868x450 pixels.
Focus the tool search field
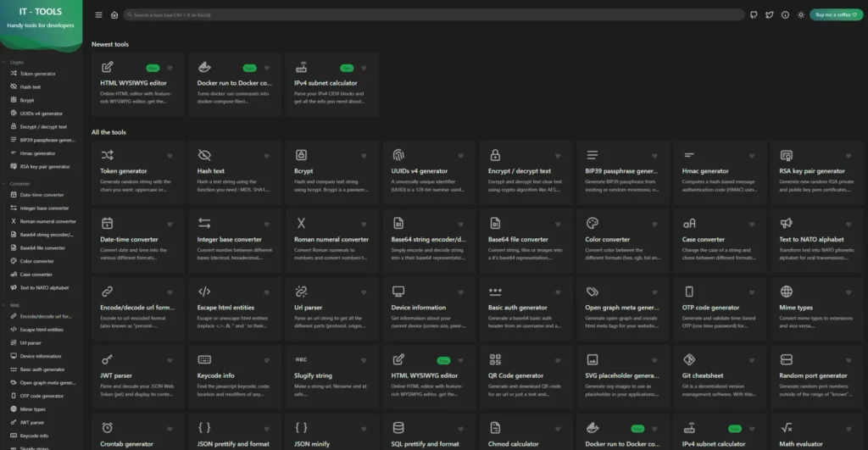(x=433, y=15)
